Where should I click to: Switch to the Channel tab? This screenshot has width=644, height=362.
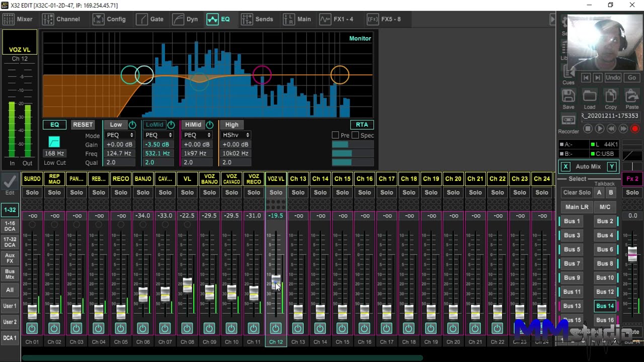pos(61,19)
